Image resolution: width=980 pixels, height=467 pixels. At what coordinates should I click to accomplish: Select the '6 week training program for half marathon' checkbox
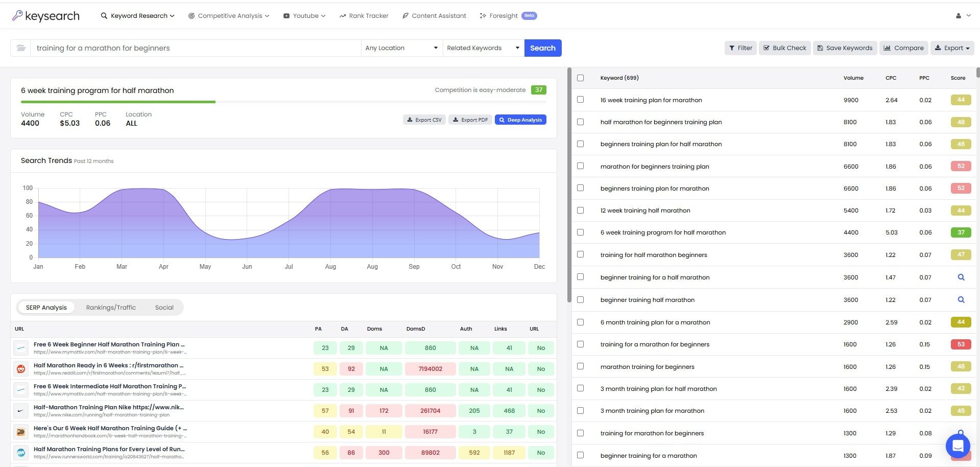tap(580, 232)
